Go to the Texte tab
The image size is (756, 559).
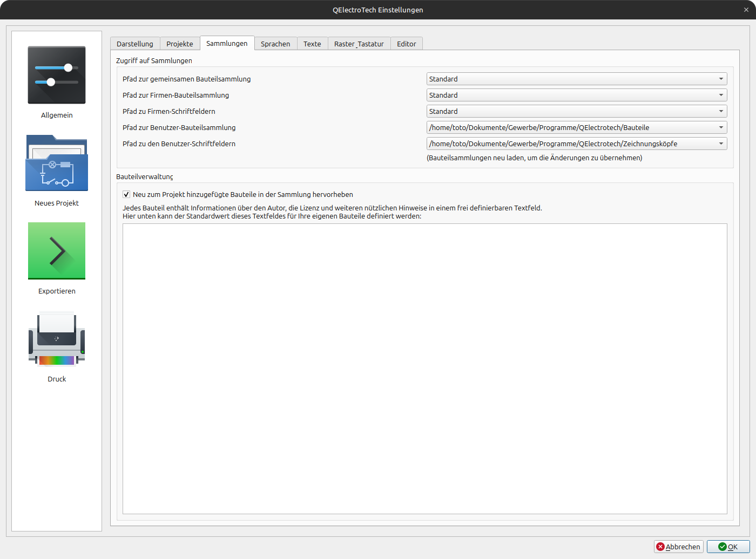pyautogui.click(x=312, y=44)
